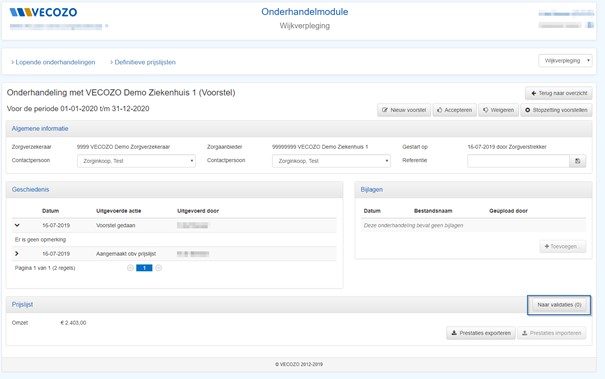Click the Referentie input field
This screenshot has height=379, width=605.
tap(518, 161)
